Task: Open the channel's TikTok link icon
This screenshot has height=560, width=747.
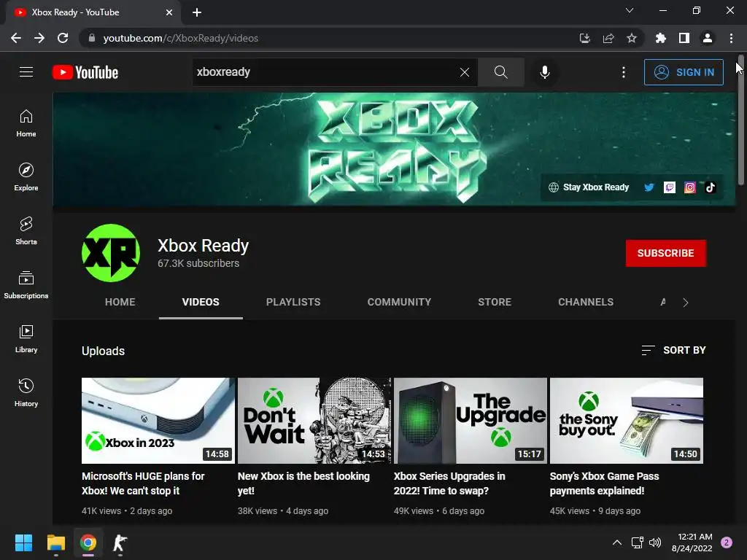Action: pos(711,187)
